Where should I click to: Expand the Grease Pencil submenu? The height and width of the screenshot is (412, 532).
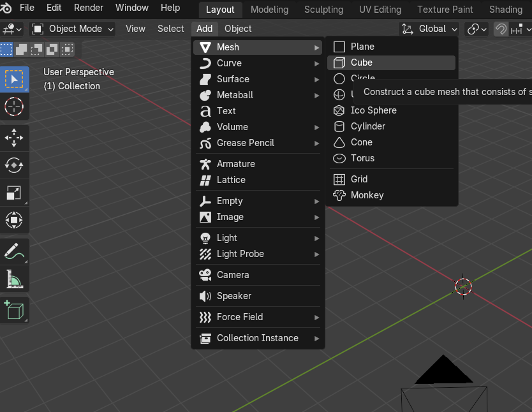click(x=258, y=143)
